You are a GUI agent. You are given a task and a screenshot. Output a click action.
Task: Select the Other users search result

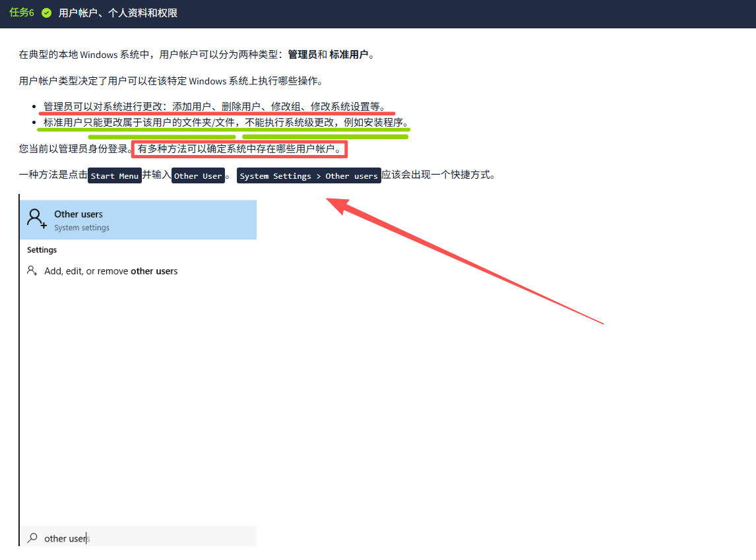tap(139, 220)
